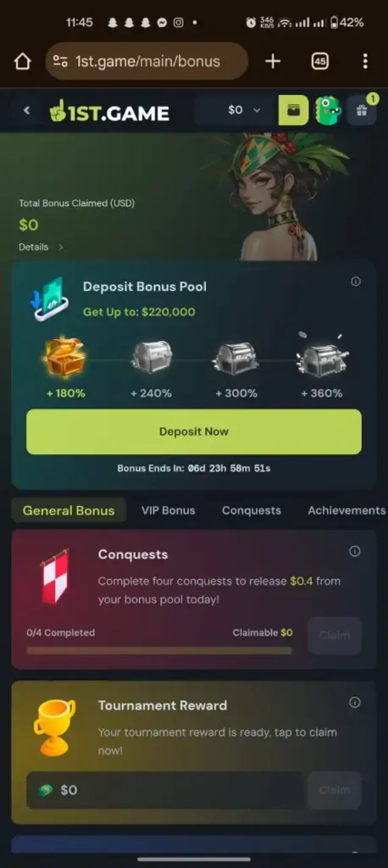388x868 pixels.
Task: Go back using the header arrow
Action: pos(26,110)
